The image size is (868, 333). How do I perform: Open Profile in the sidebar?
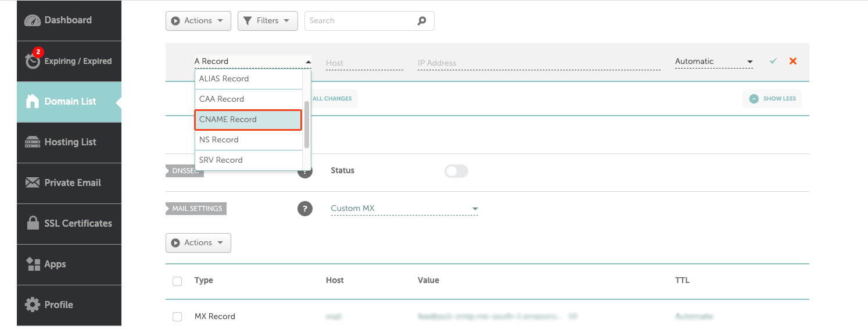click(x=69, y=305)
